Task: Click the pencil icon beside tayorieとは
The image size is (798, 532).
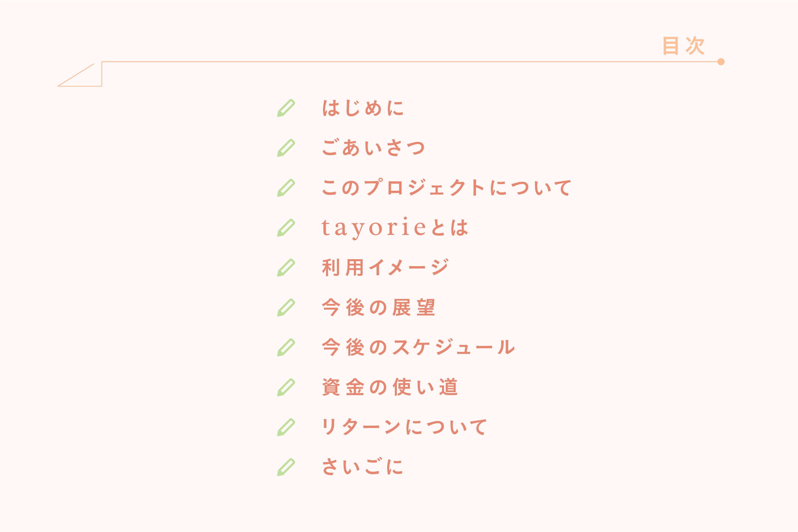Action: tap(286, 228)
